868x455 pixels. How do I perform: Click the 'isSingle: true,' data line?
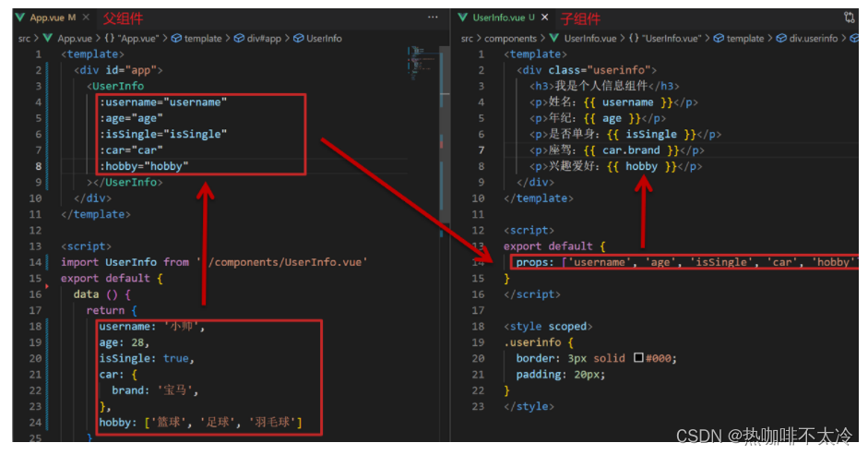[147, 359]
